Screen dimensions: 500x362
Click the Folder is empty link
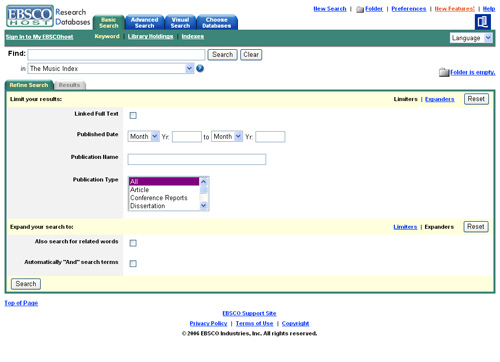(473, 72)
